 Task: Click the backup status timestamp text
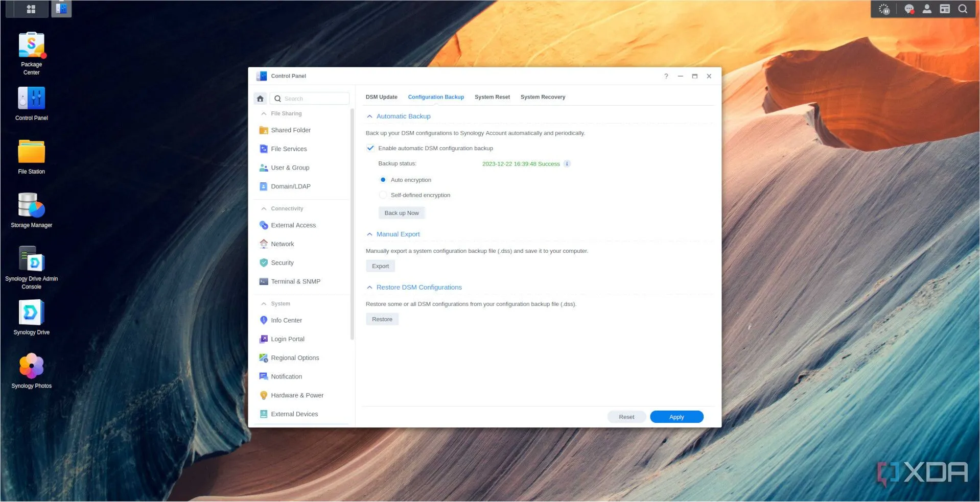[x=521, y=164]
